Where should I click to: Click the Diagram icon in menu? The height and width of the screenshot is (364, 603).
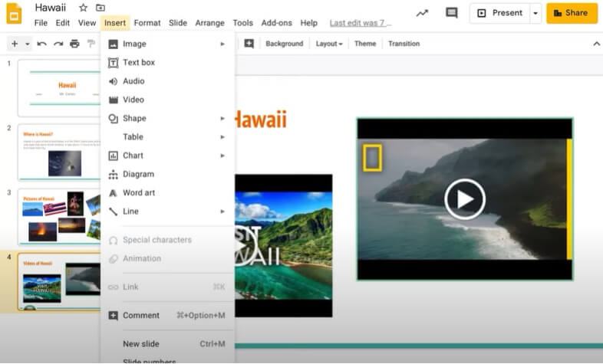(113, 174)
